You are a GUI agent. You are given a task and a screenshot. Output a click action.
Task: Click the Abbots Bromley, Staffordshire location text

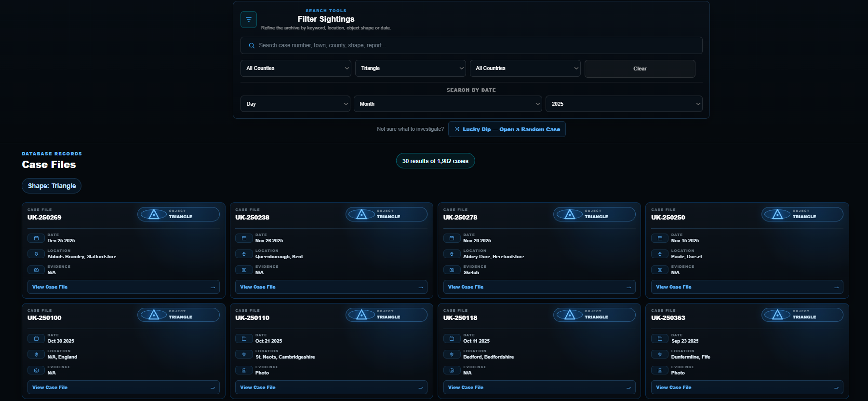(x=82, y=257)
